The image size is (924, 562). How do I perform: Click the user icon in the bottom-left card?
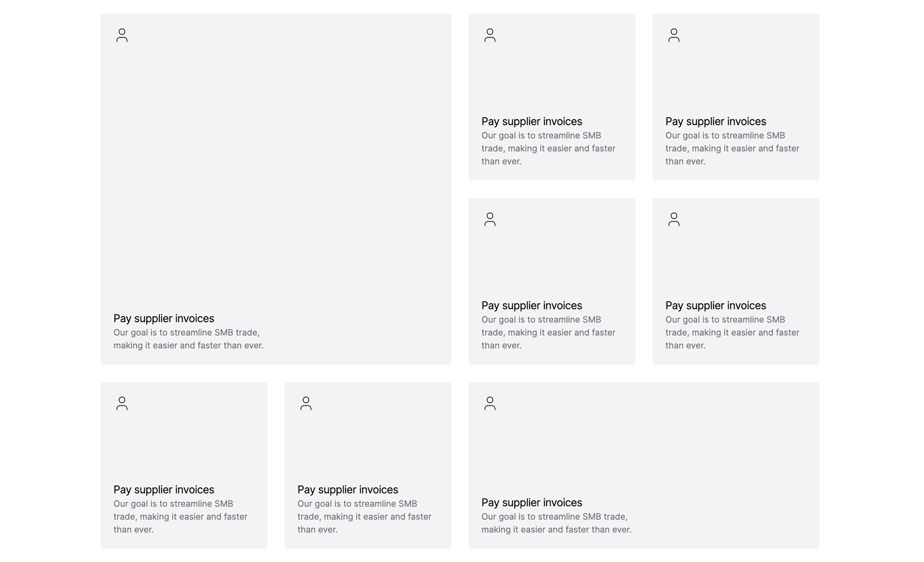(x=122, y=404)
